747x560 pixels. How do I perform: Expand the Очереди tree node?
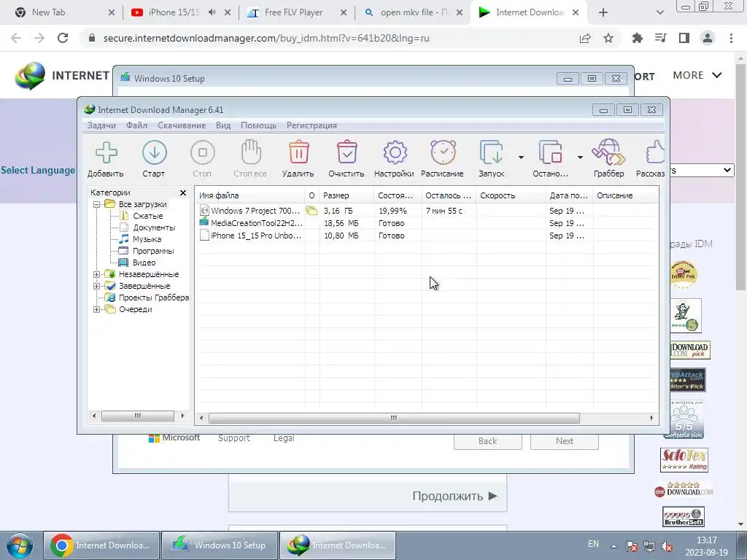click(97, 309)
